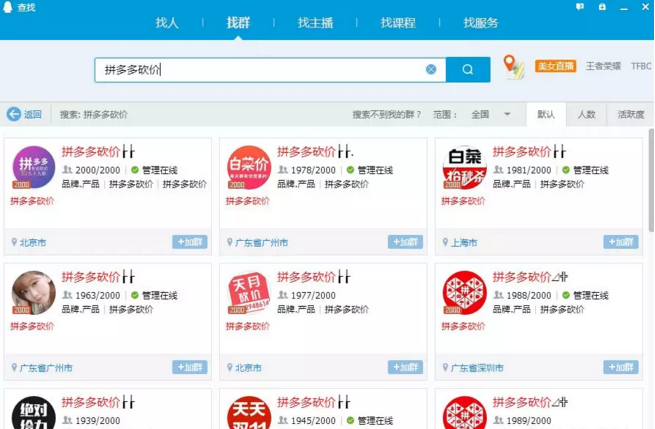
Task: Open the feedback icon in the title bar
Action: pos(580,7)
